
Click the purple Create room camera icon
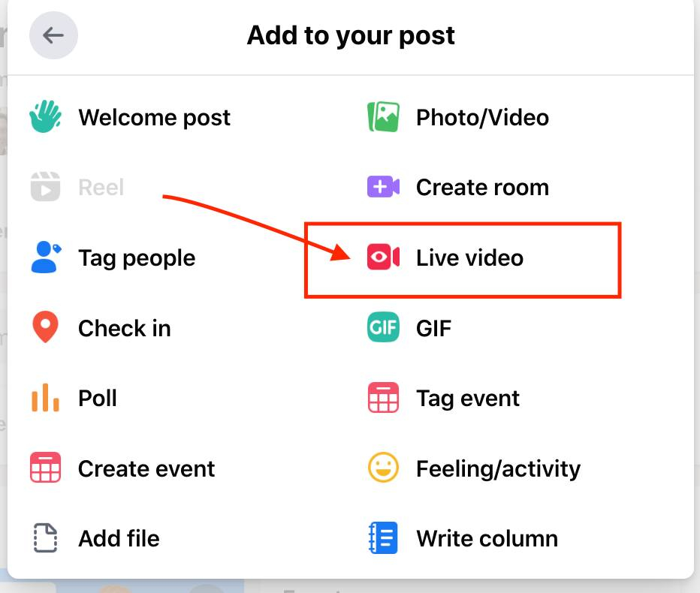point(383,186)
